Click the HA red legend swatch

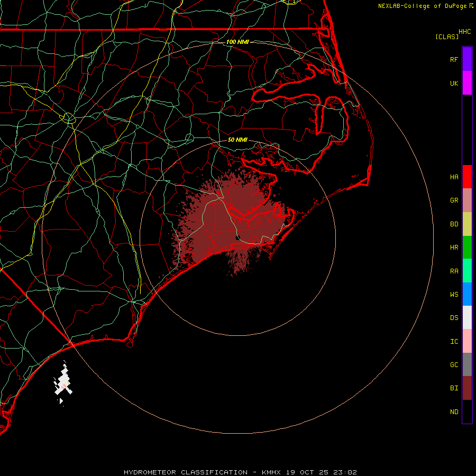467,177
